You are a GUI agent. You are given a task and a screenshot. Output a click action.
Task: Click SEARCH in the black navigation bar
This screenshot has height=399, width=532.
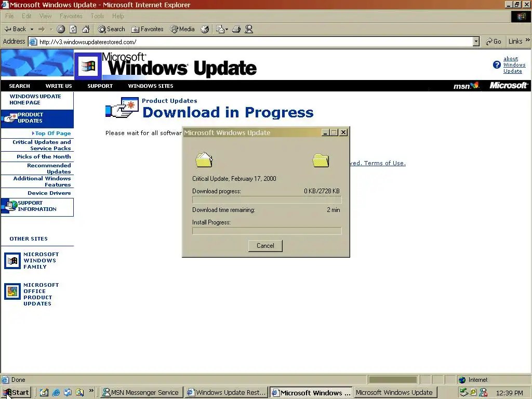19,86
